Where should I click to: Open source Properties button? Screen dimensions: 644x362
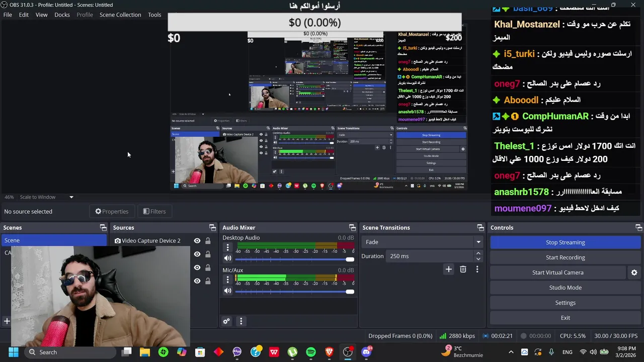[112, 212]
